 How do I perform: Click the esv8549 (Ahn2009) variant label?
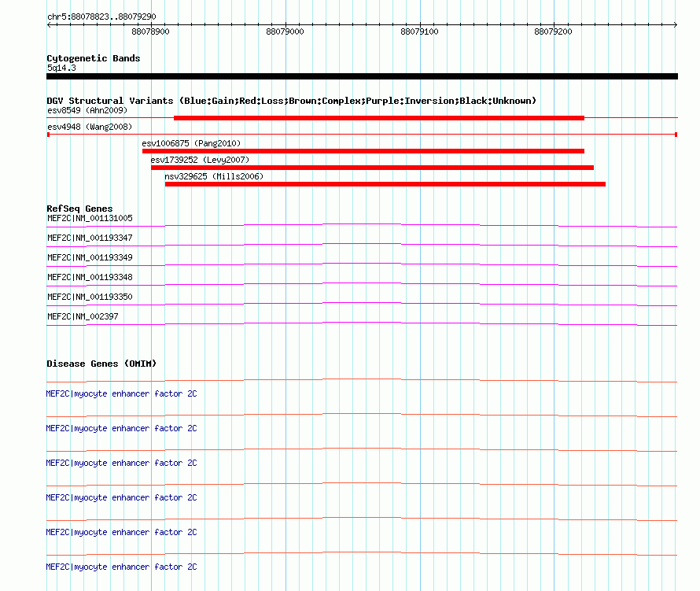pos(87,110)
